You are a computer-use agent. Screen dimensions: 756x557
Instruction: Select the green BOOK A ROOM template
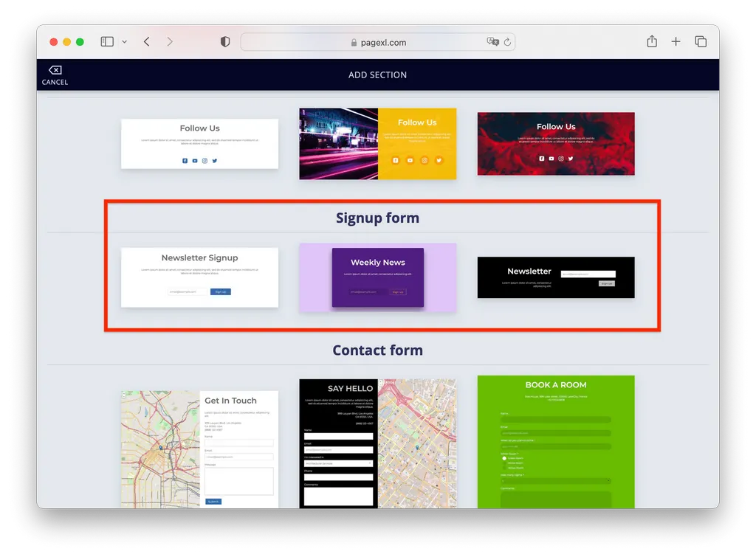point(556,442)
